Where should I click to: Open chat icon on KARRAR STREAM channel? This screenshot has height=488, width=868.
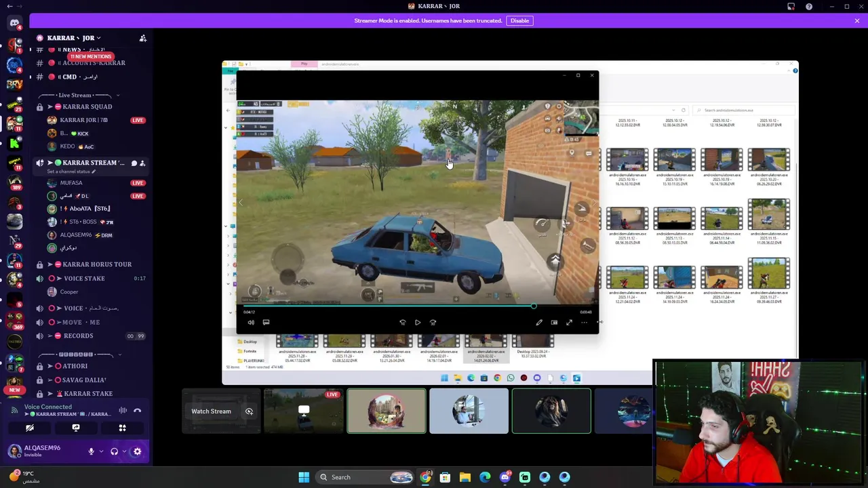[x=134, y=163]
